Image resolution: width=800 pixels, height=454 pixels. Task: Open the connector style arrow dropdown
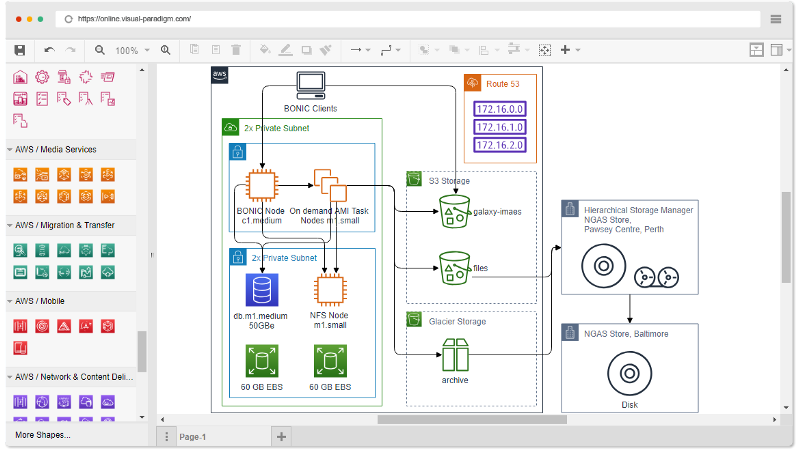point(359,50)
